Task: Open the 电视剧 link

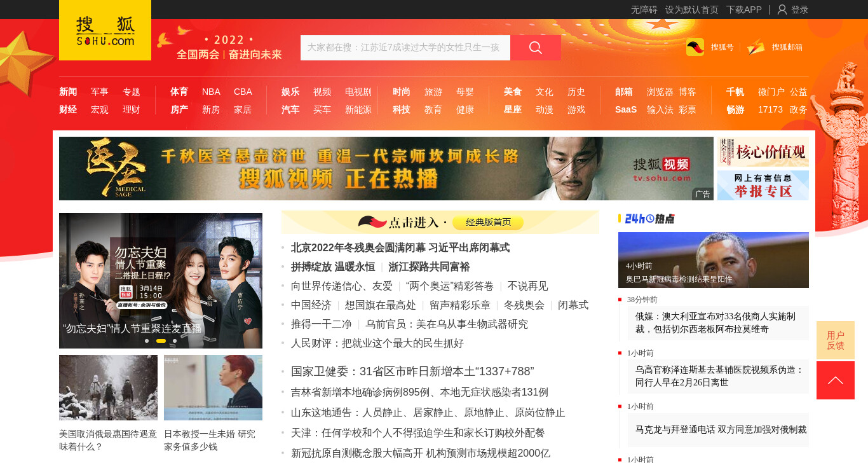Action: coord(358,92)
